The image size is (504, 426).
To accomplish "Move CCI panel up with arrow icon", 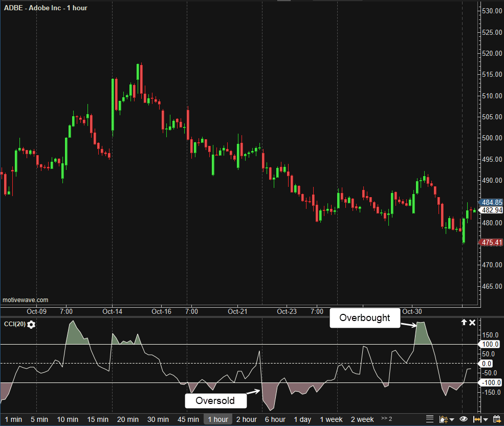I will pyautogui.click(x=464, y=323).
